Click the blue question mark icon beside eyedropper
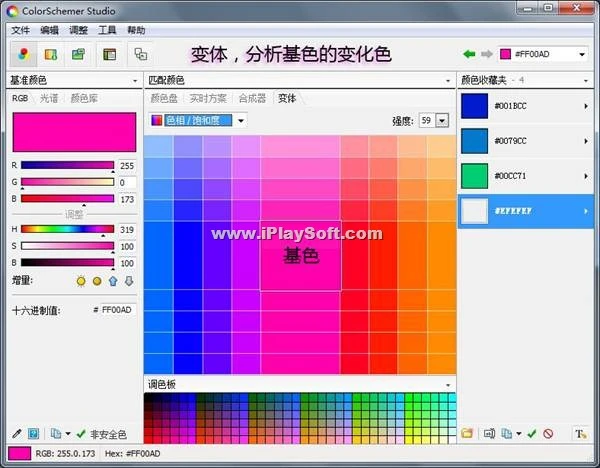 click(34, 434)
